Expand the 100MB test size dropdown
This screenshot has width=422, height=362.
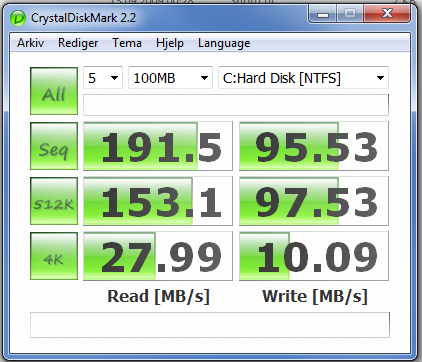(x=170, y=78)
